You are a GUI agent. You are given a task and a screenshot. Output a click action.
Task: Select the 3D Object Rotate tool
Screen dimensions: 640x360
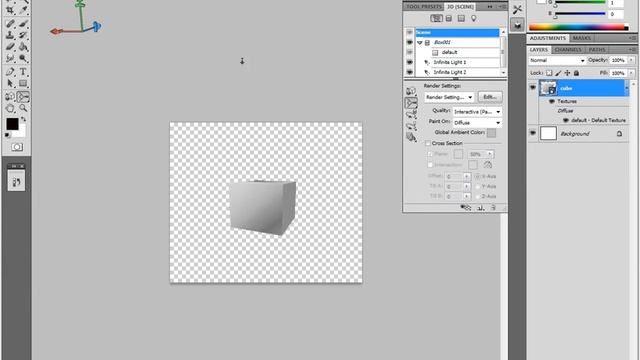tap(10, 97)
